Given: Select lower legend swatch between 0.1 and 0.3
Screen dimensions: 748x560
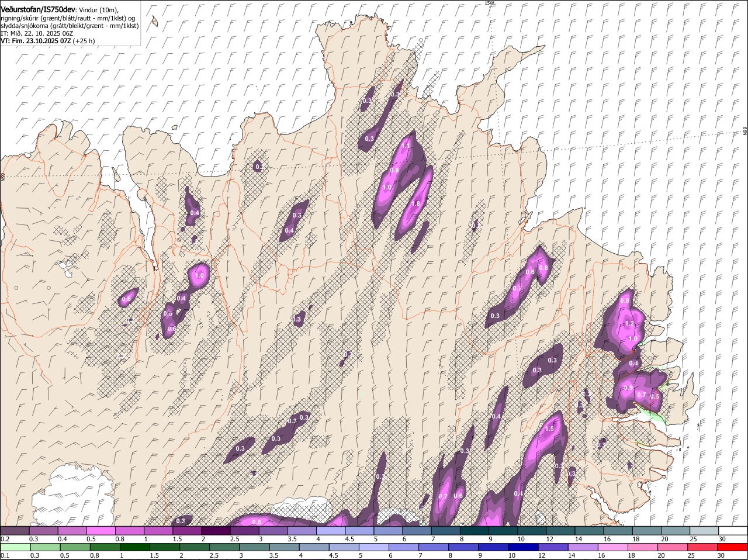Looking at the screenshot, I should [16, 547].
